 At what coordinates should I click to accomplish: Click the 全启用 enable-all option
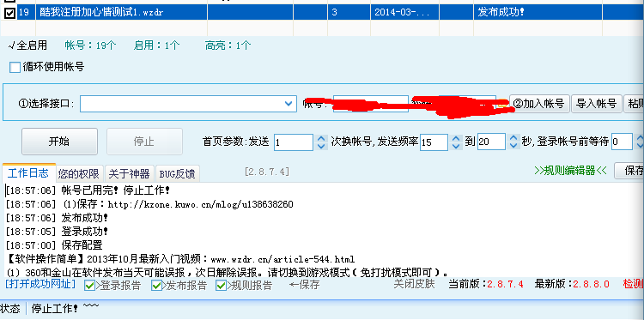coord(27,45)
